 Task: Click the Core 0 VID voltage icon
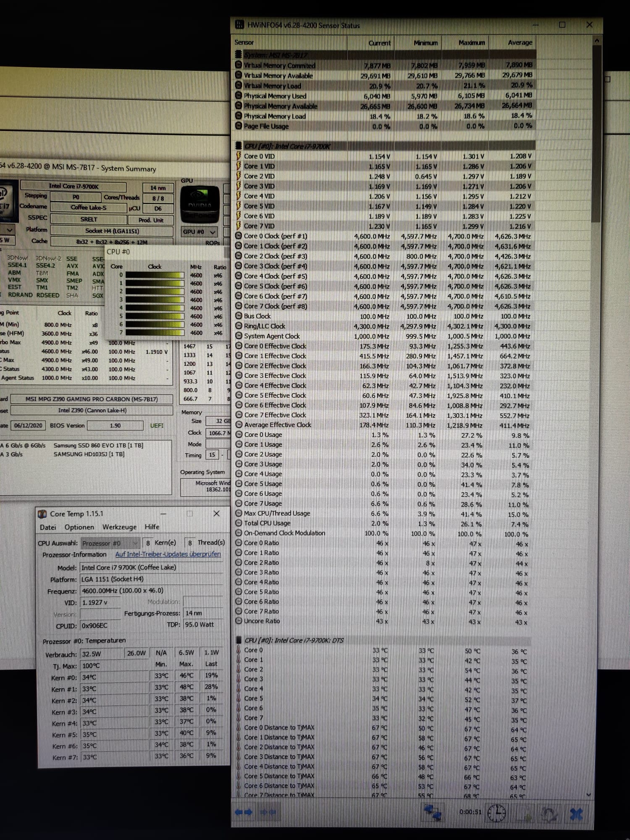pos(239,156)
